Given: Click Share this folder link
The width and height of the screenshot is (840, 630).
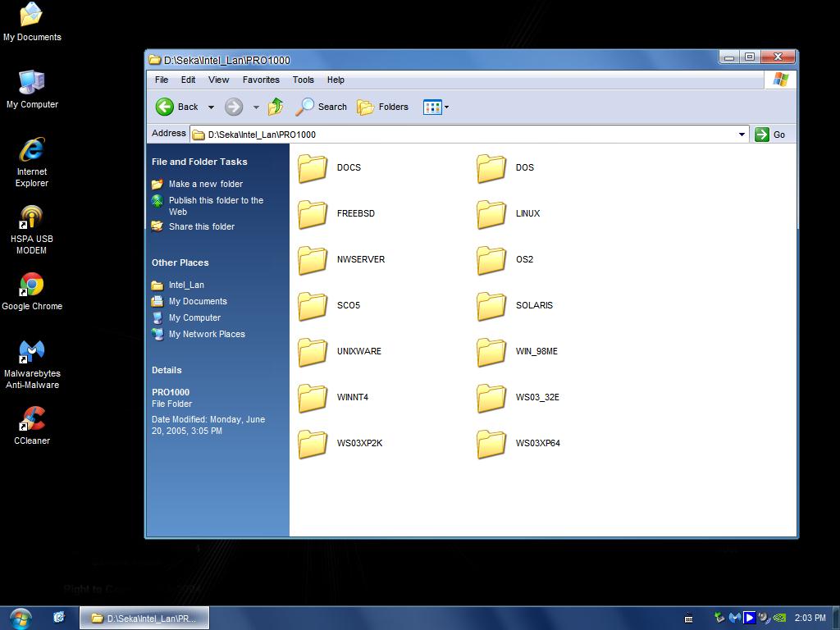Looking at the screenshot, I should 201,226.
